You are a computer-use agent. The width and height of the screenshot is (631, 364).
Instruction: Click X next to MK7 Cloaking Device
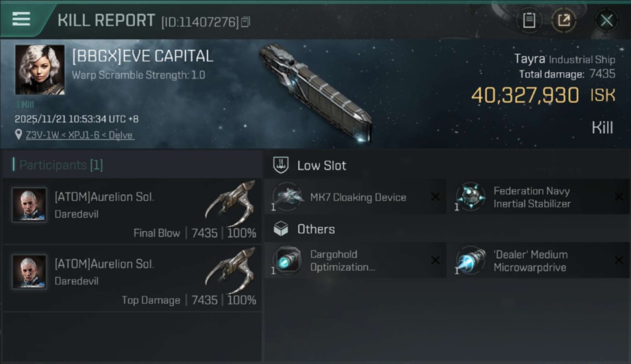tap(435, 197)
